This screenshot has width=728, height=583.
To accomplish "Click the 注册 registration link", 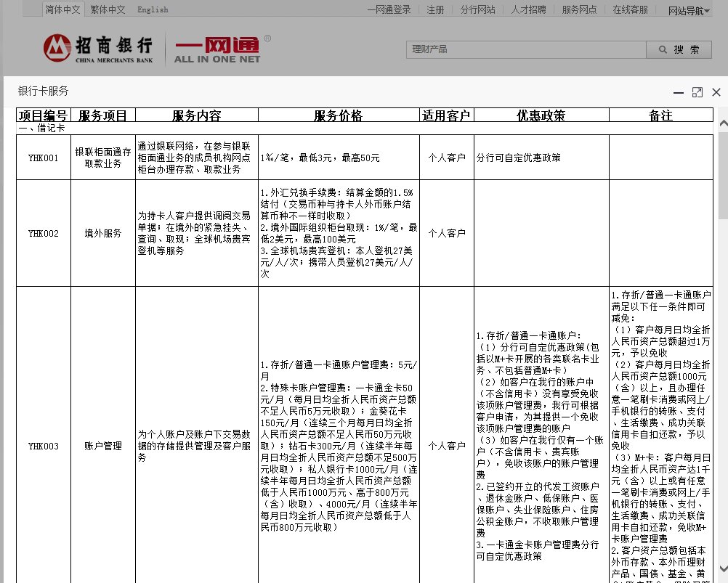I will [434, 10].
